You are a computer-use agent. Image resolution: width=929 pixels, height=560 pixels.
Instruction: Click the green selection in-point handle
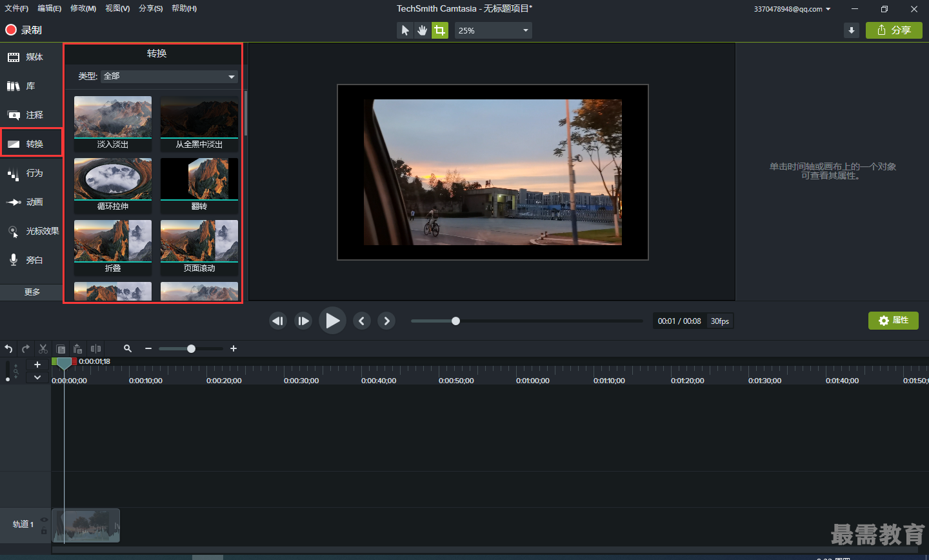[54, 361]
